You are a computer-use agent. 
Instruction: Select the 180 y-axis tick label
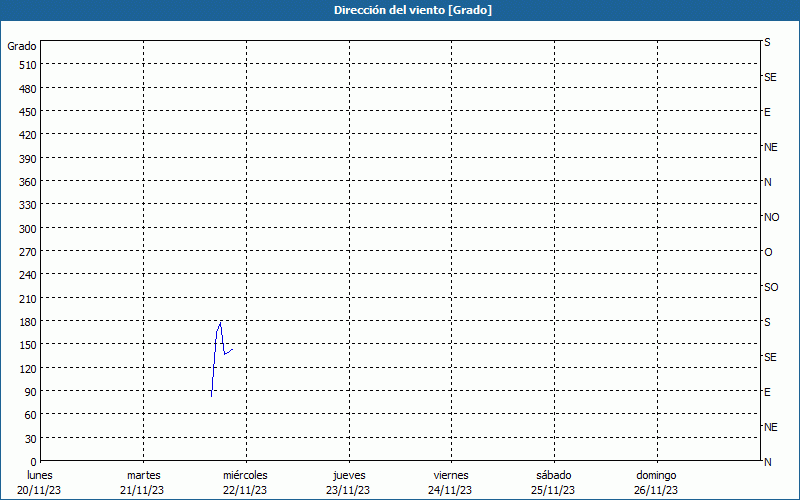click(x=28, y=322)
